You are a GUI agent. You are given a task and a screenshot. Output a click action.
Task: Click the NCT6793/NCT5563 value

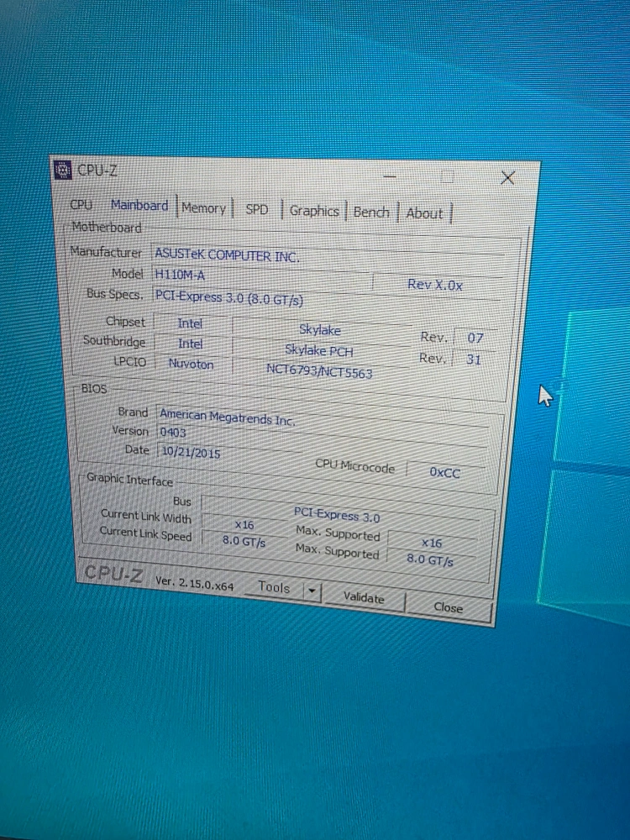(x=319, y=371)
